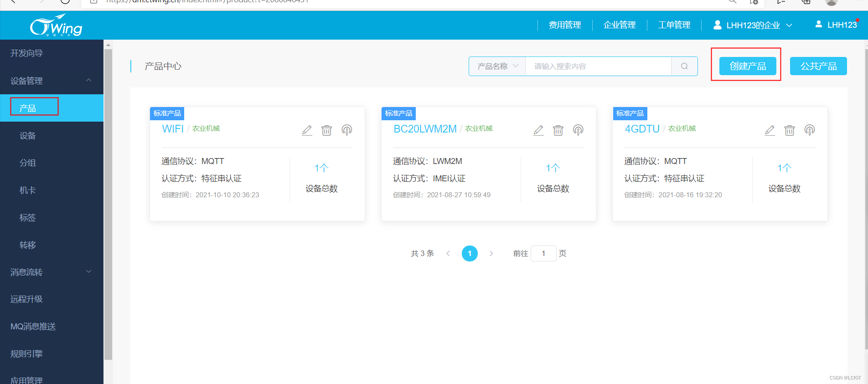Click the enterprise user avatar icon

pyautogui.click(x=717, y=25)
